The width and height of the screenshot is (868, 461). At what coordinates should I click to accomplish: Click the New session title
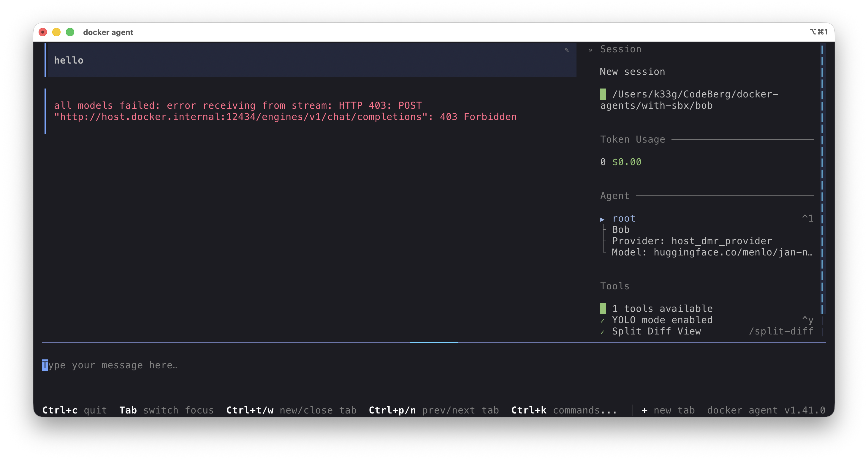(632, 72)
